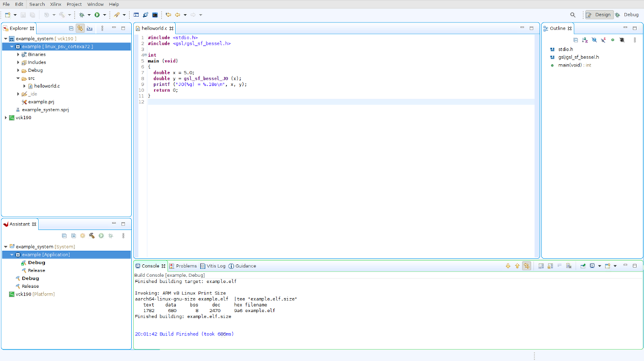Screen dimensions: 644x361
Task: Click the launch rocket icon in toolbar
Action: [117, 15]
